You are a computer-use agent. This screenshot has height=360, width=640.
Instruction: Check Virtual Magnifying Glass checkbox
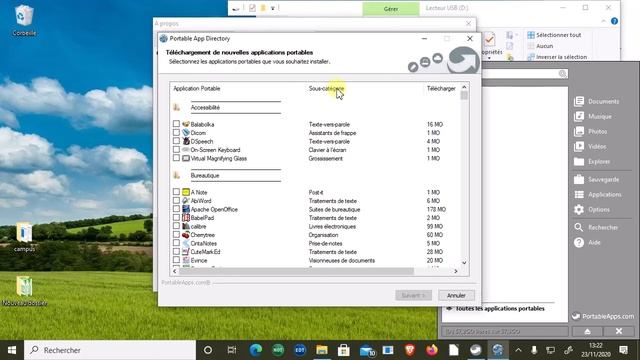[176, 158]
